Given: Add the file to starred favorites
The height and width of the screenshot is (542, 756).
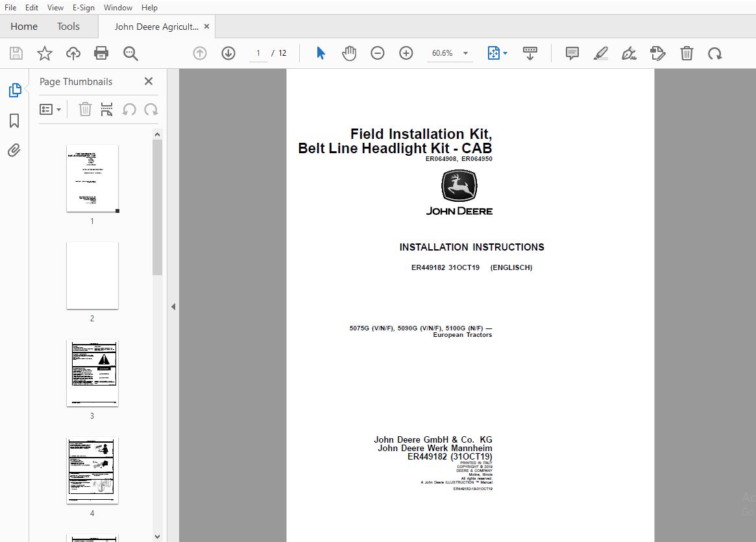Looking at the screenshot, I should (x=44, y=53).
